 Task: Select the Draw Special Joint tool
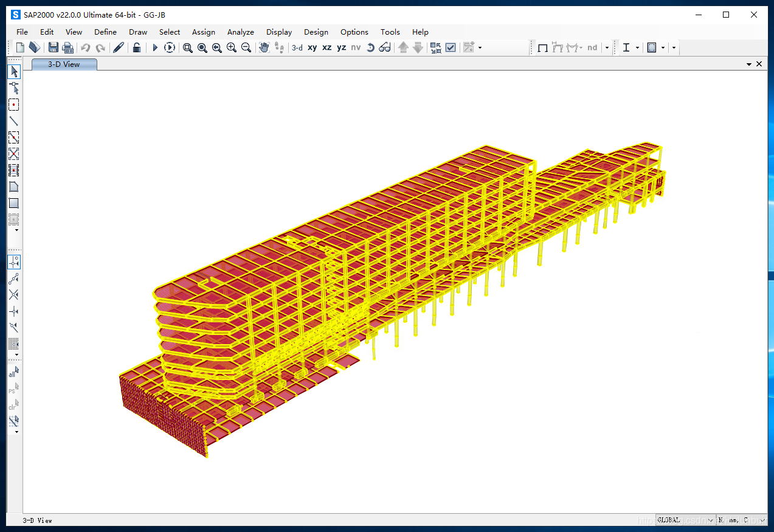[14, 105]
